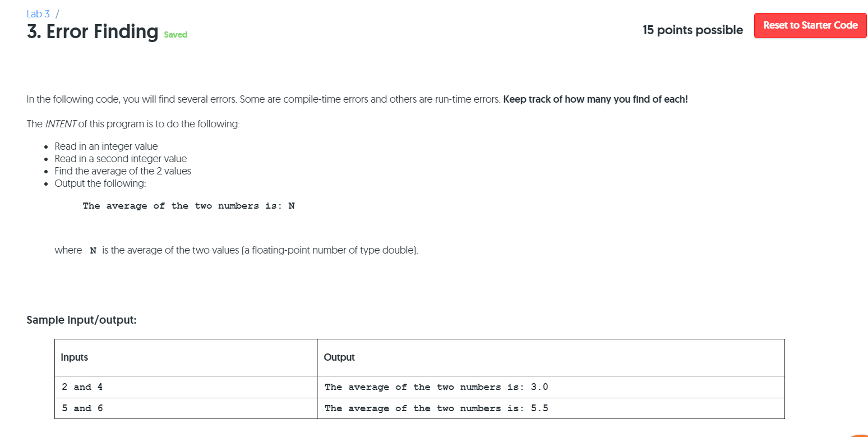
Task: Click 'Keep track of how many you find of each!'
Action: click(595, 99)
